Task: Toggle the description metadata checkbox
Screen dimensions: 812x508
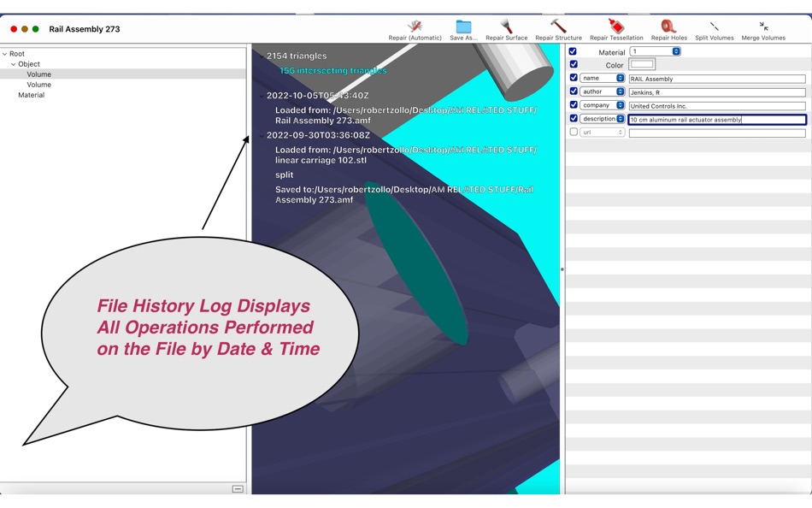Action: click(574, 118)
